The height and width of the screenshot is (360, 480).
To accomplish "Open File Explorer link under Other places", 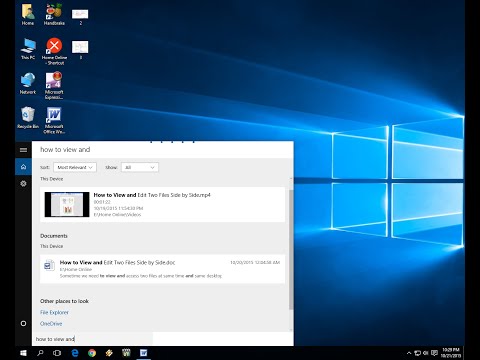I will point(54,312).
